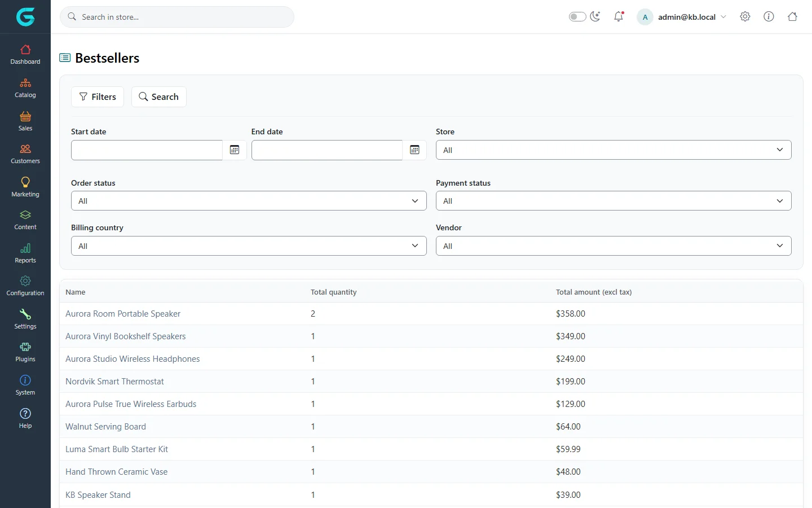Click the home icon in top bar
Screen dimensions: 812x508
point(792,16)
